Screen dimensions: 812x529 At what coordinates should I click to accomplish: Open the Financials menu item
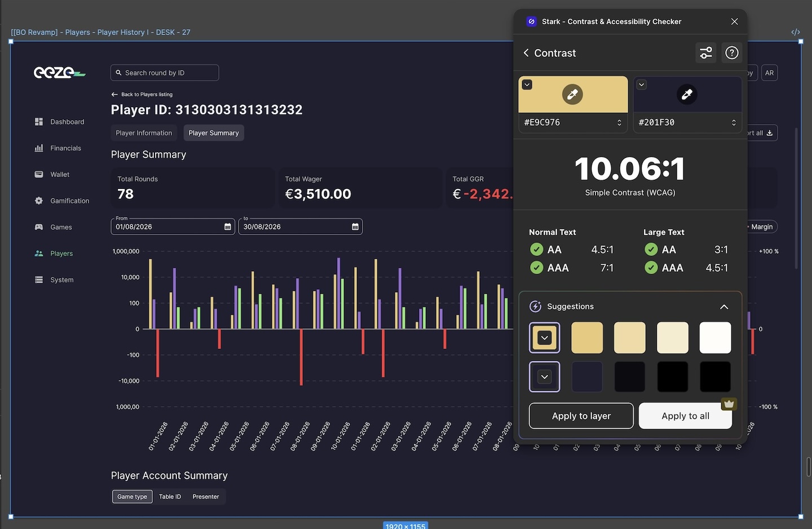[x=65, y=148]
